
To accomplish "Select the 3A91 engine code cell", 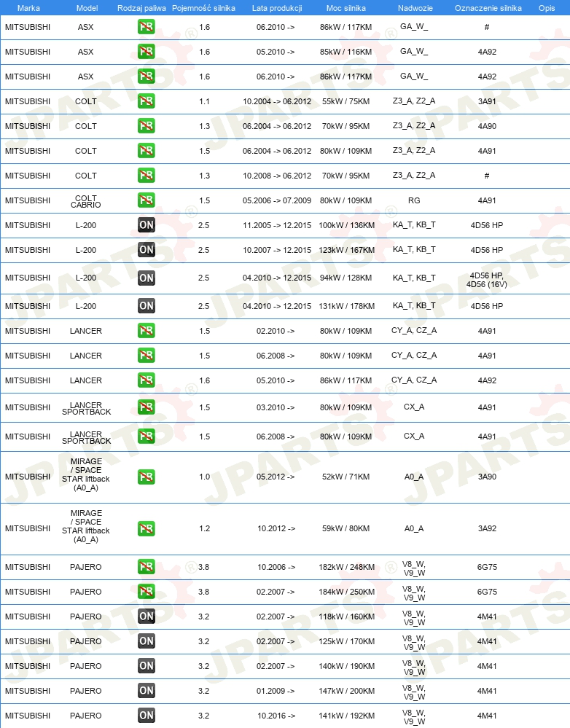I will (x=487, y=101).
